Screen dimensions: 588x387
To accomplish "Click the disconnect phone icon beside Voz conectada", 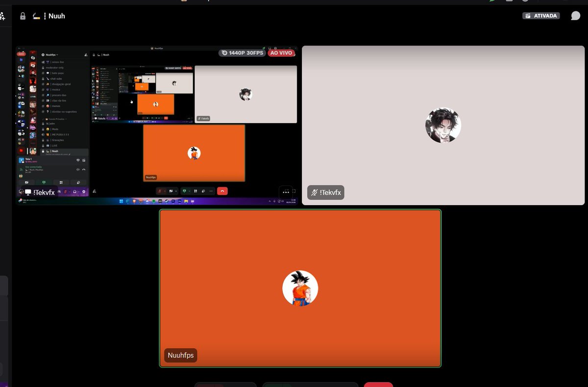I will [x=84, y=170].
